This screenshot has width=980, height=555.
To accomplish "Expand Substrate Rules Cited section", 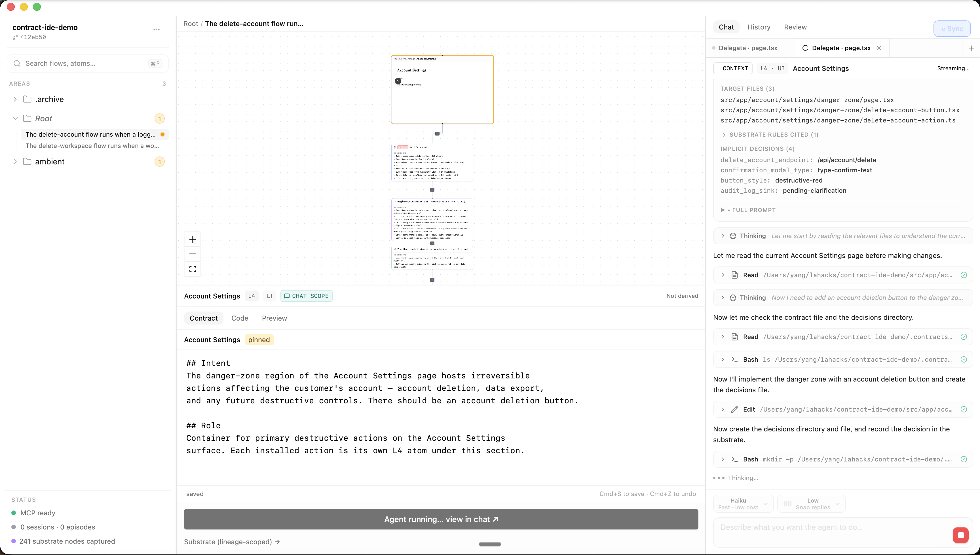I will [x=770, y=135].
